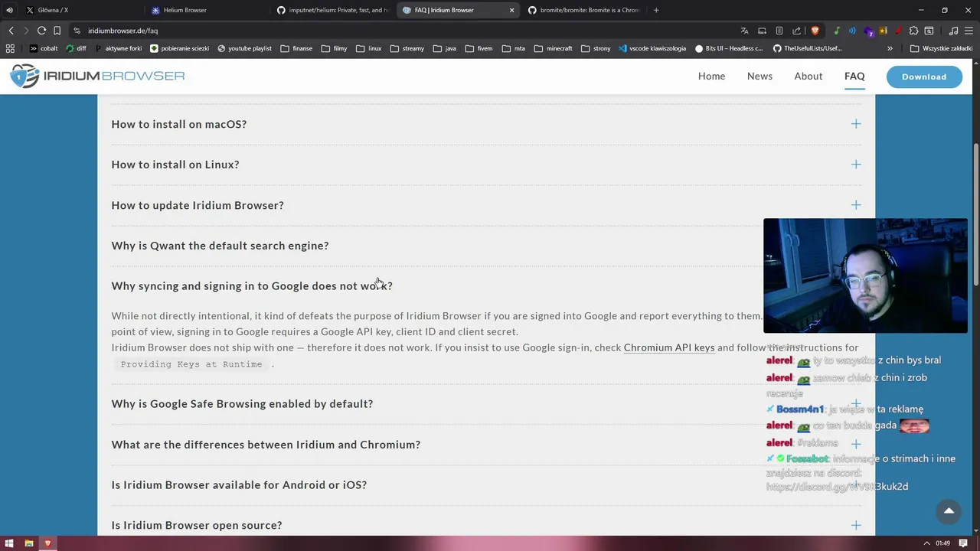This screenshot has height=551, width=980.
Task: Switch to the 'Helium Browser' tab
Action: tap(208, 10)
